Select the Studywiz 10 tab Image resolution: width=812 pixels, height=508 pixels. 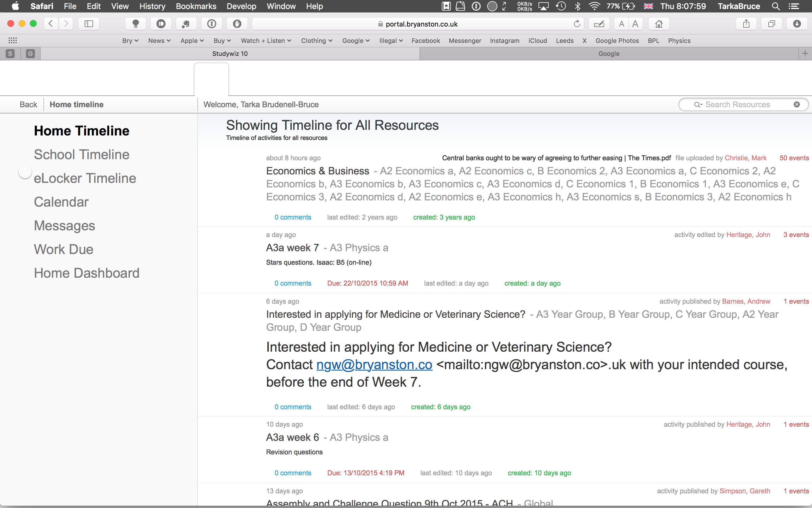click(x=230, y=54)
